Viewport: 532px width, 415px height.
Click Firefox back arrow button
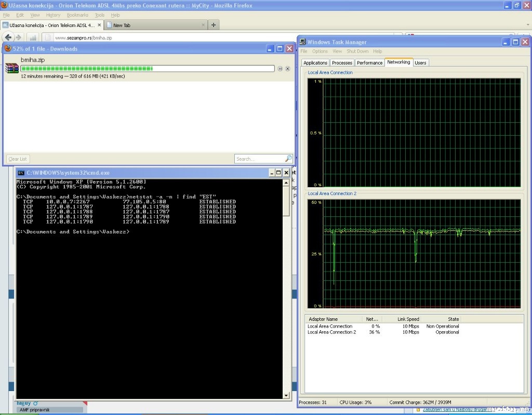8,37
